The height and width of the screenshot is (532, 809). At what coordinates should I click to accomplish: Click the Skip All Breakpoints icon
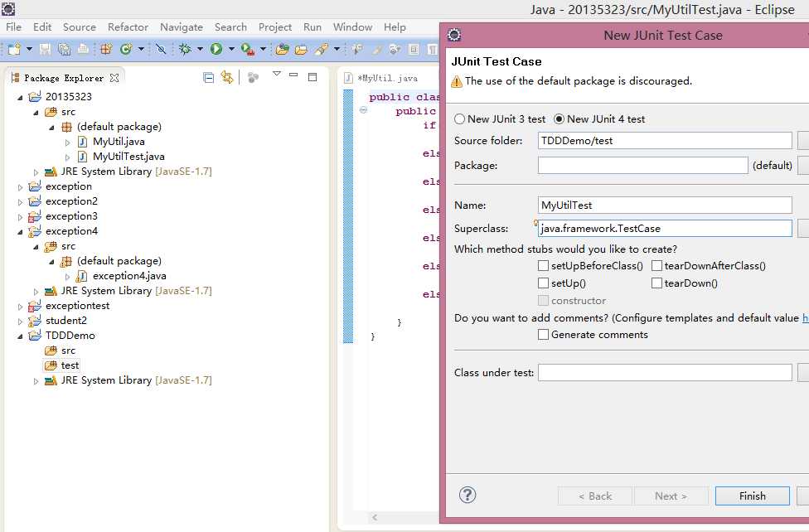tap(161, 49)
